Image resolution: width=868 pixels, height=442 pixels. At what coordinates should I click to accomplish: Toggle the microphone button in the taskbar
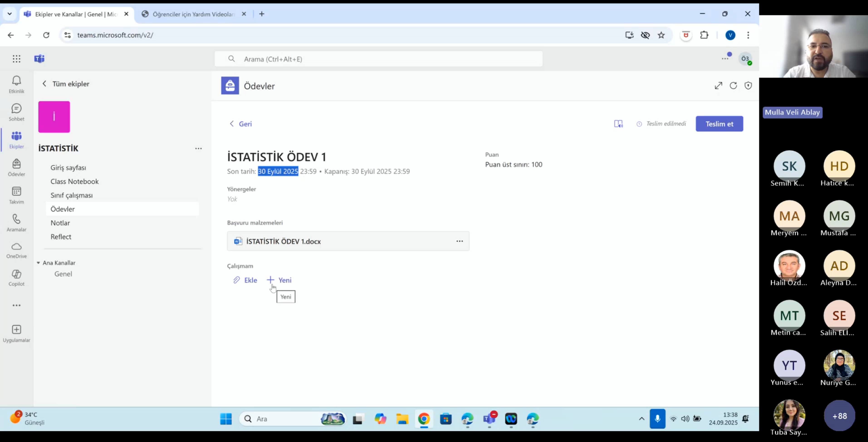[657, 418]
